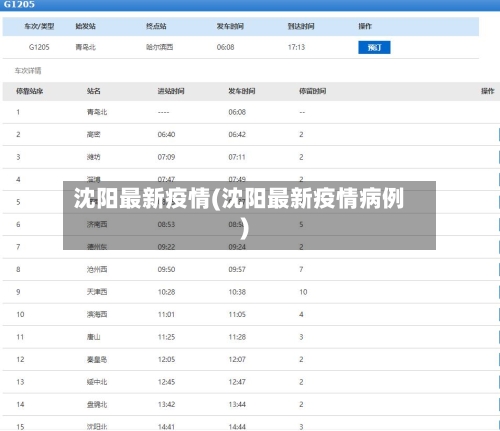Viewport: 500px width, 431px height.
Task: Click arrival time 11:25
Action: click(x=166, y=337)
